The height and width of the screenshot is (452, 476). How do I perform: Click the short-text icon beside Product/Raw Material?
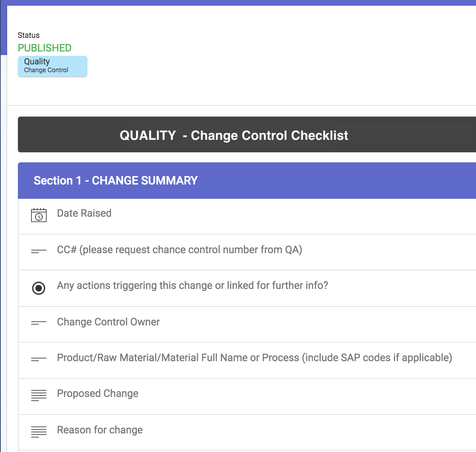[39, 359]
